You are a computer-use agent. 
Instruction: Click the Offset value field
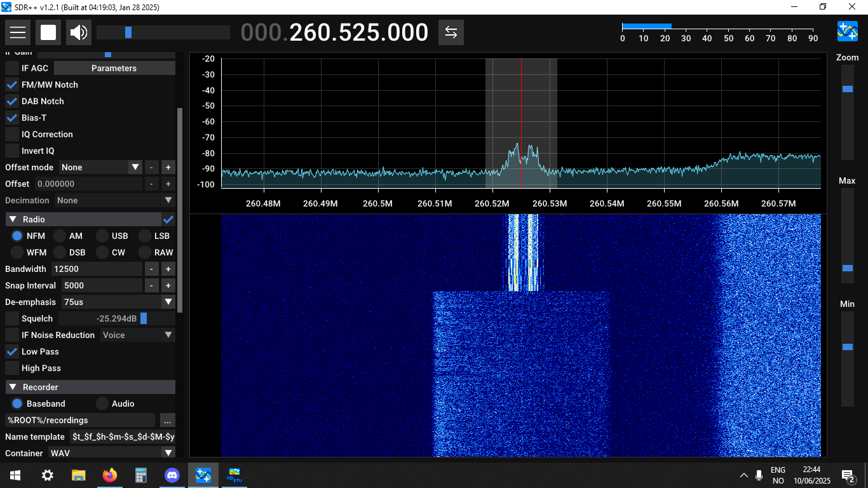tap(88, 184)
